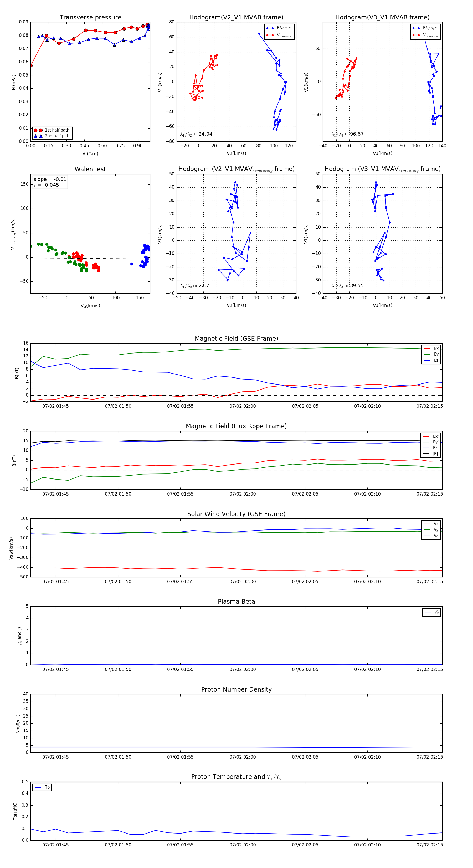Click the topmost blue point in V2_V1 MVAB hodogram

tap(259, 34)
